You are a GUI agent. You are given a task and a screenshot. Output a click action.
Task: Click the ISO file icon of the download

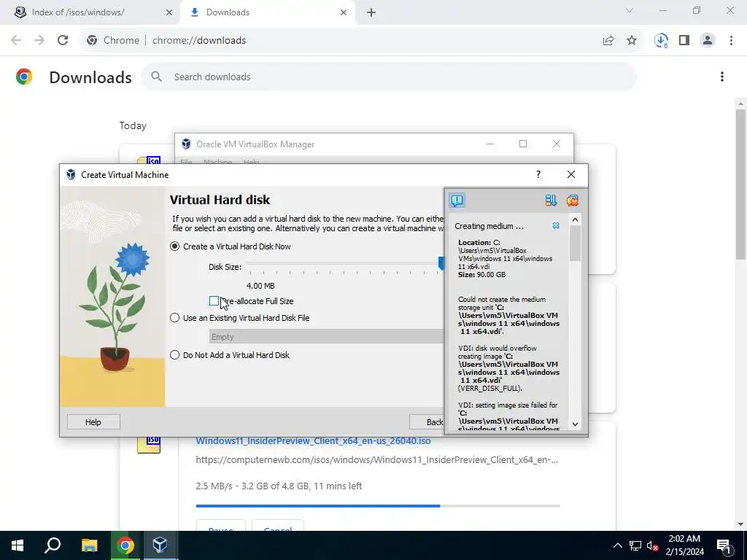pos(149,444)
